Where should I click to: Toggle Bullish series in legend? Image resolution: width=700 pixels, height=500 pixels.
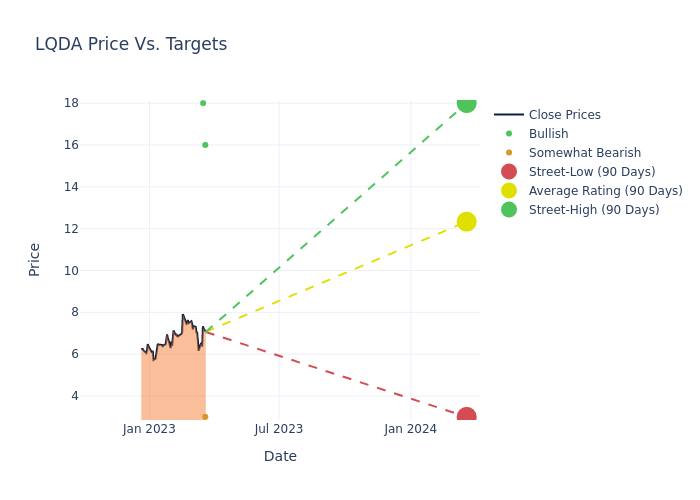click(x=548, y=134)
